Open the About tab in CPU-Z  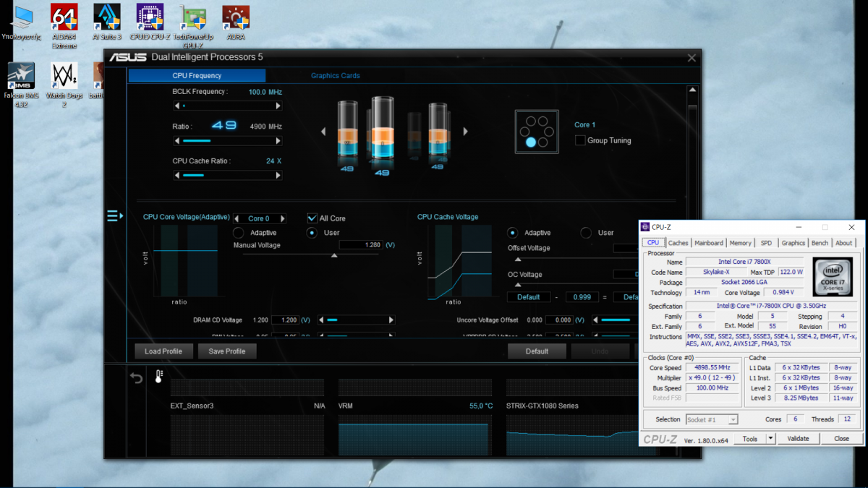pos(844,243)
